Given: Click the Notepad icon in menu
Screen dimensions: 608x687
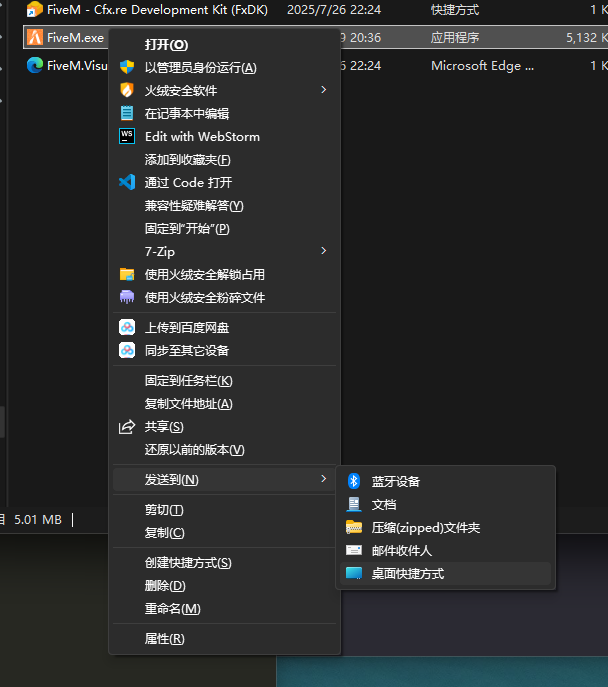Looking at the screenshot, I should [x=127, y=113].
